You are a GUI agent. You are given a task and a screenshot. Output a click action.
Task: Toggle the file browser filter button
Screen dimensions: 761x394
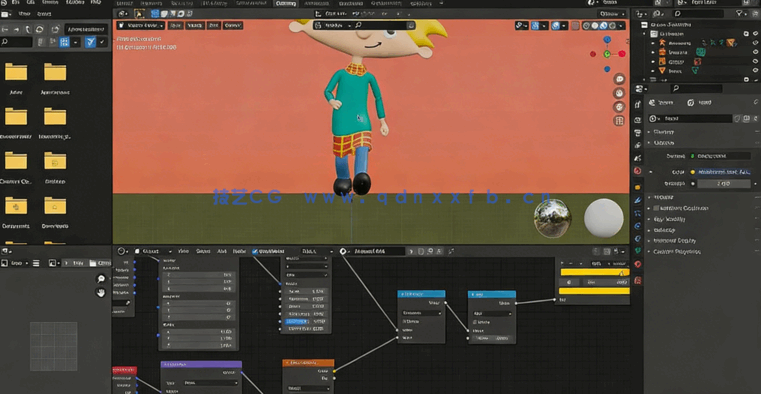[90, 42]
